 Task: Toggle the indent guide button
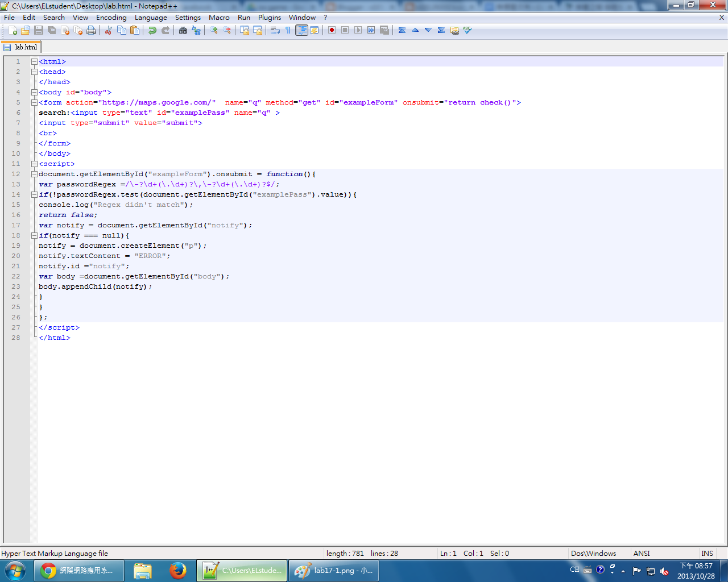tap(301, 30)
